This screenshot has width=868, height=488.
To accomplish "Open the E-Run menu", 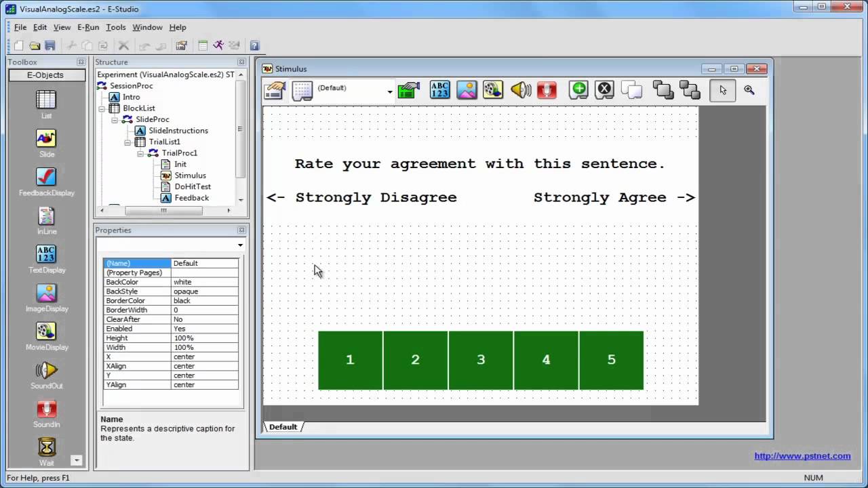I will point(88,27).
